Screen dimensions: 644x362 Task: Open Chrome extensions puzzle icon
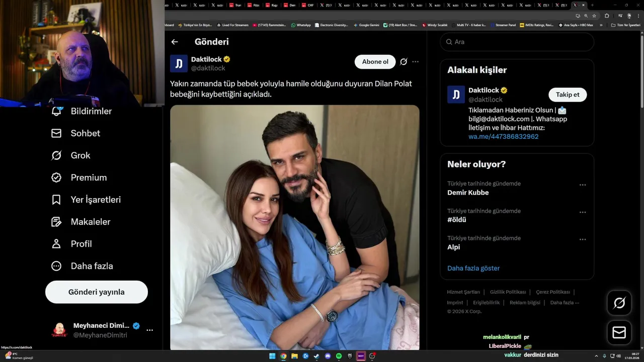607,16
